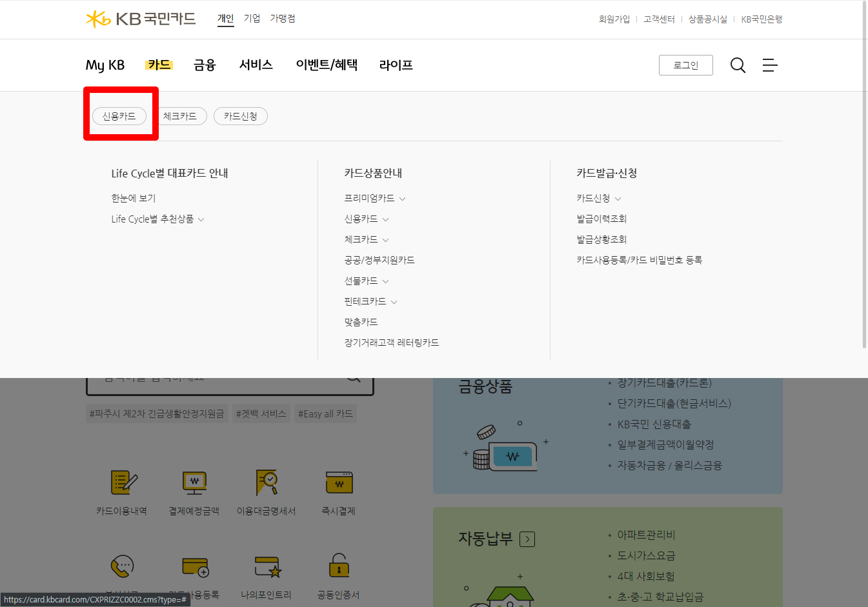Image resolution: width=868 pixels, height=607 pixels.
Task: Open the 즉시결제 icon
Action: [x=339, y=483]
